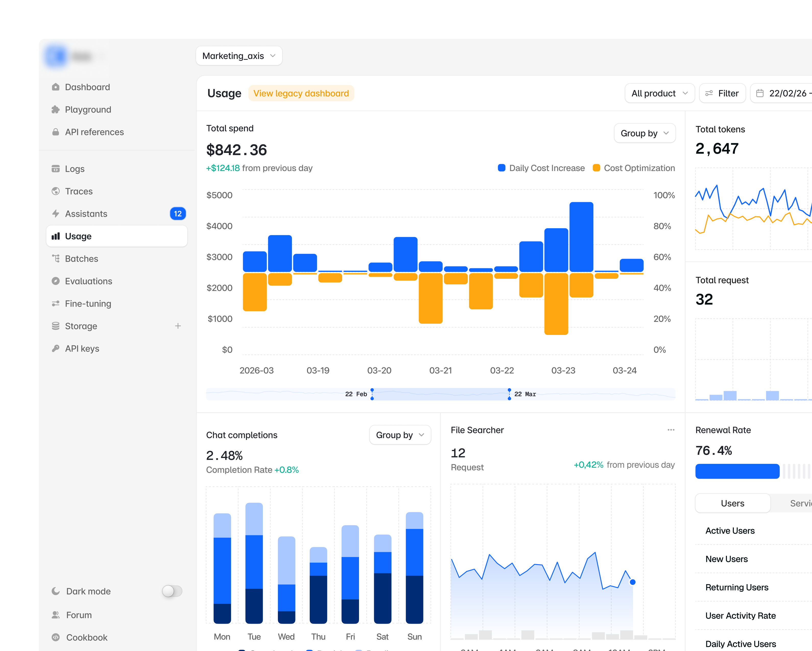Viewport: 812px width, 651px height.
Task: Select the Users tab
Action: point(733,503)
